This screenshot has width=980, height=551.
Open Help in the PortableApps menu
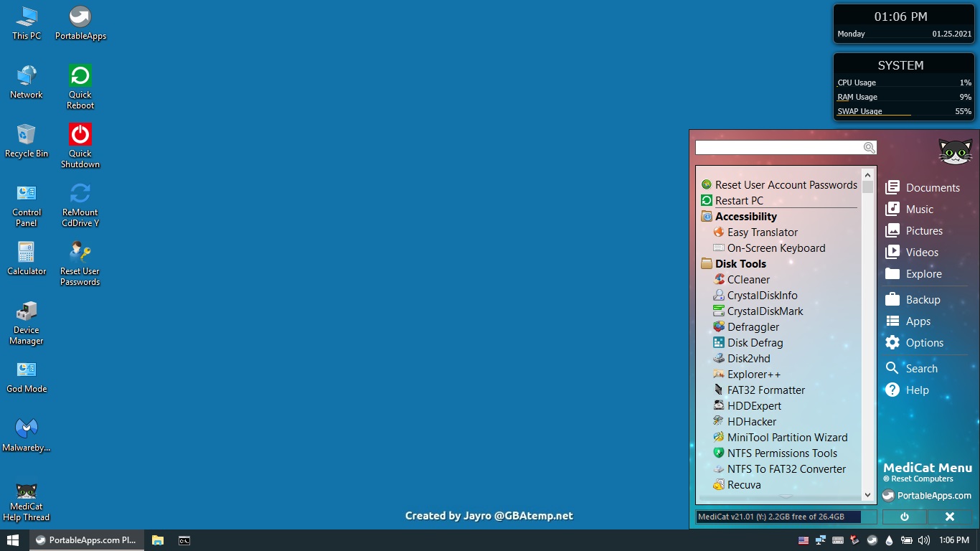[x=908, y=390]
